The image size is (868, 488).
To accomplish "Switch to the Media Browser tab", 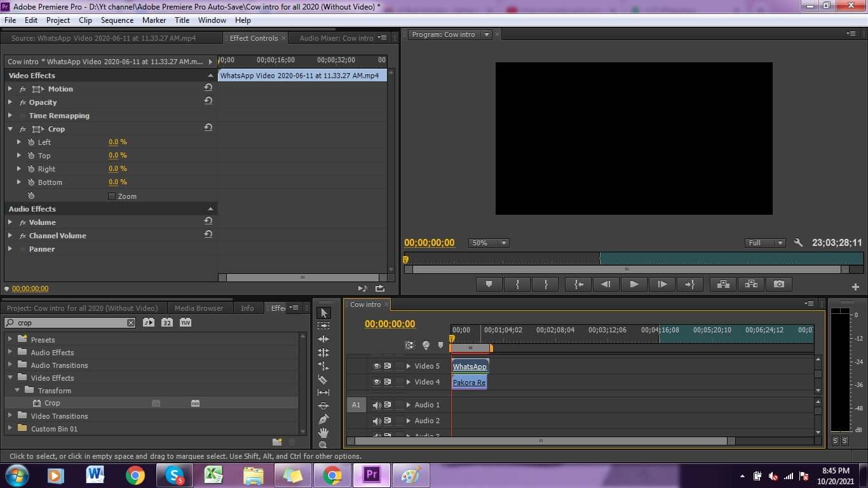I will [199, 308].
